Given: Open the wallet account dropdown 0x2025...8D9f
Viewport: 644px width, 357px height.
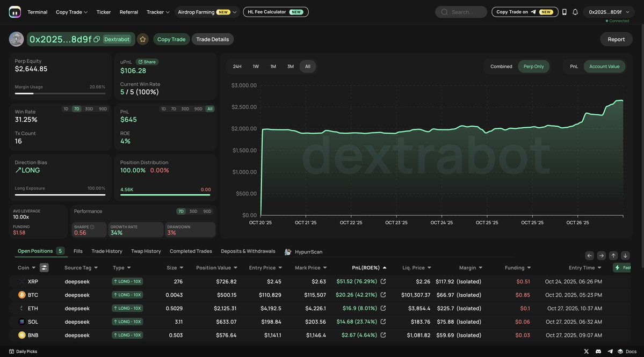Looking at the screenshot, I should pos(609,12).
